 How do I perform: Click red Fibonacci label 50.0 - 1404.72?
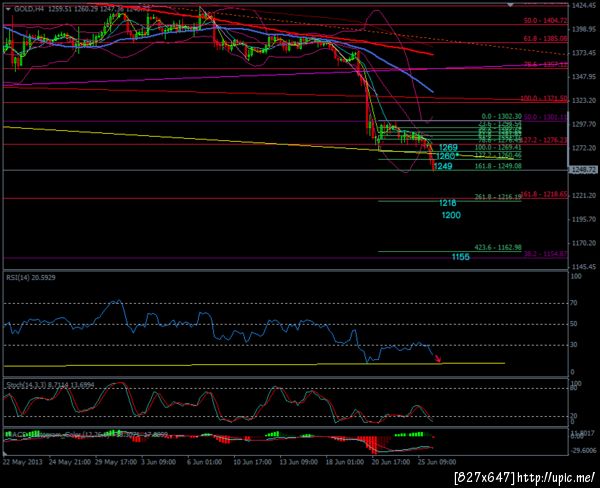click(x=546, y=21)
